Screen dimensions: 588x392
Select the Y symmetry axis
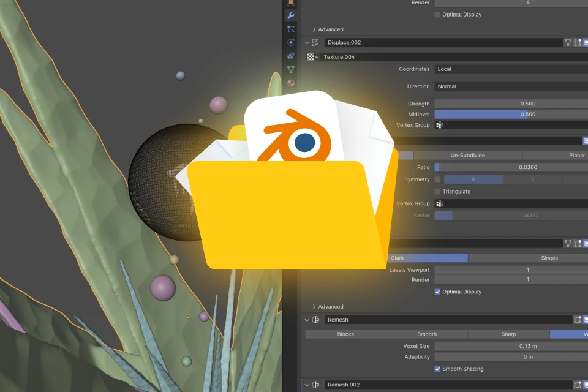(x=532, y=179)
